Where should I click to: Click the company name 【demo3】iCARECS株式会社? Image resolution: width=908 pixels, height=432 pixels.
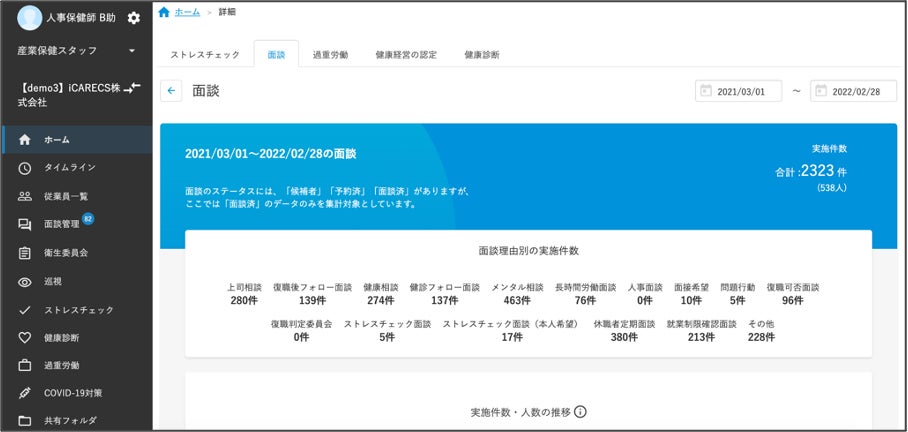[x=69, y=96]
